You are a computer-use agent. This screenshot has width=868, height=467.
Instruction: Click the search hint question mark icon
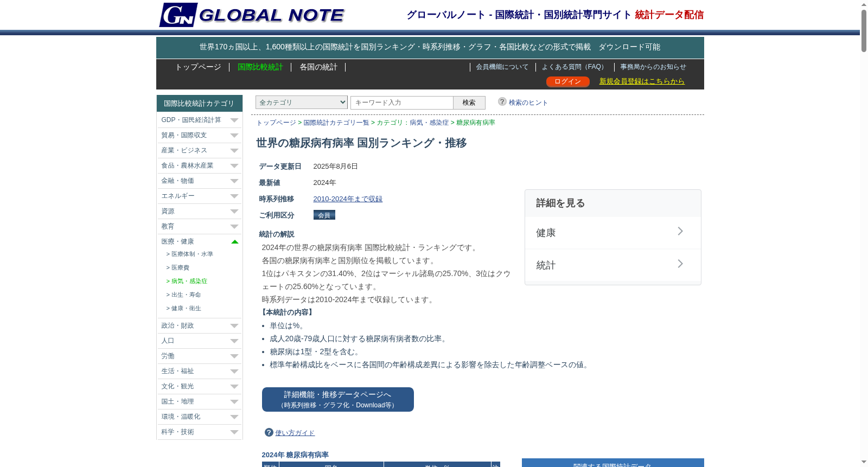[x=502, y=101]
